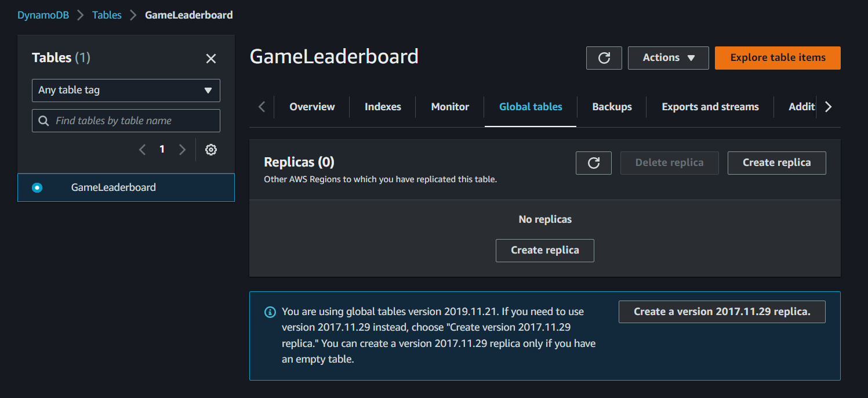The height and width of the screenshot is (398, 868).
Task: Click Explore table items button
Action: [778, 58]
